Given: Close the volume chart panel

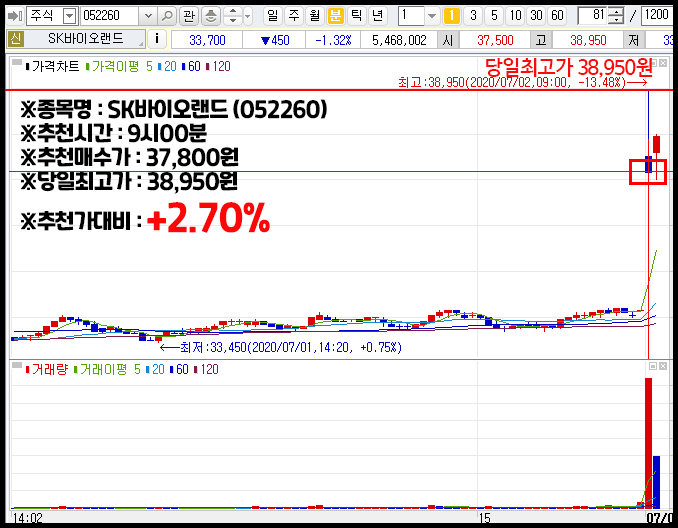Looking at the screenshot, I should [663, 366].
